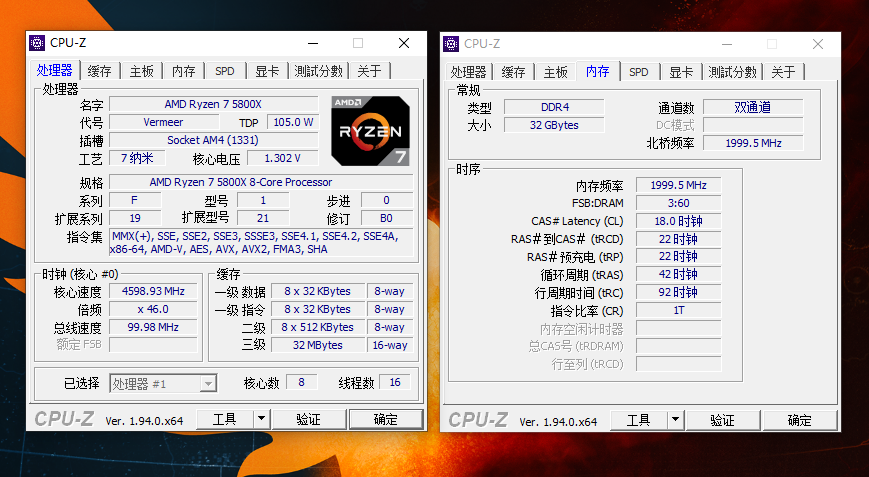Switch to 处理器 tab in right CPU-Z window
The image size is (869, 477).
pyautogui.click(x=468, y=71)
